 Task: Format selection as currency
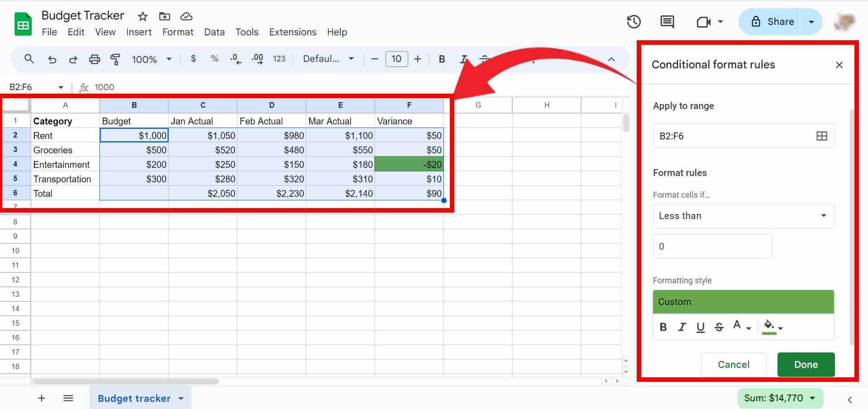193,59
